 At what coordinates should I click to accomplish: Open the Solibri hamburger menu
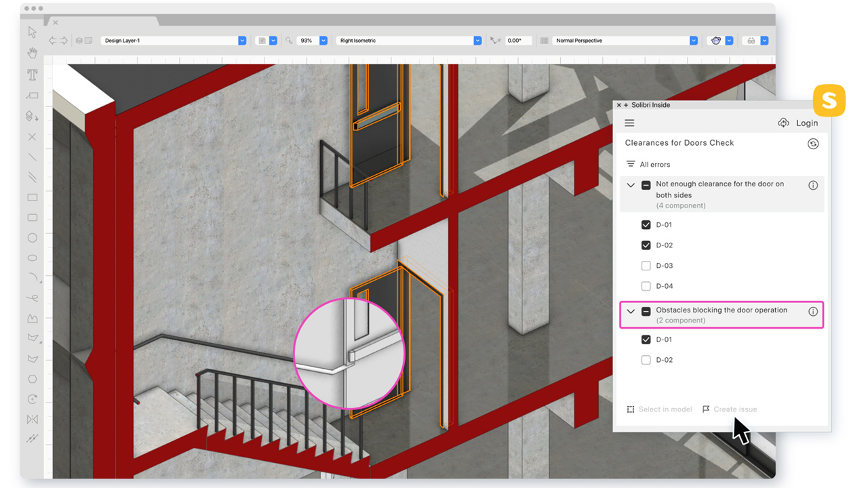629,123
